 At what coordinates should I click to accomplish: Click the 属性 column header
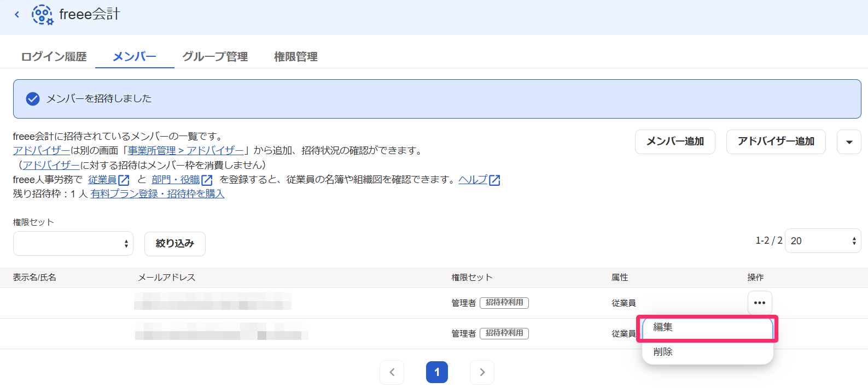tap(620, 278)
